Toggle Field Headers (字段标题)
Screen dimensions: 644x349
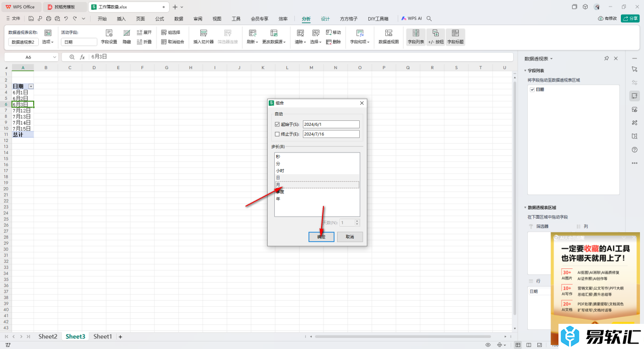(455, 37)
